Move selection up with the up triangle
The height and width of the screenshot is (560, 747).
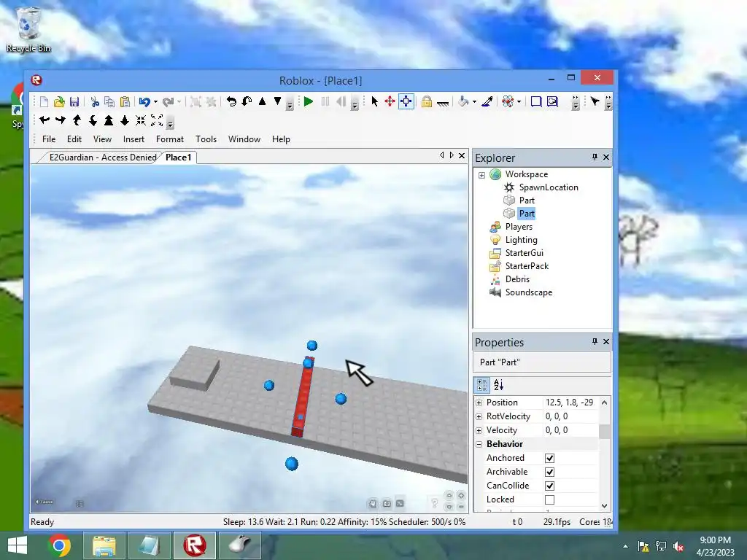tap(262, 101)
